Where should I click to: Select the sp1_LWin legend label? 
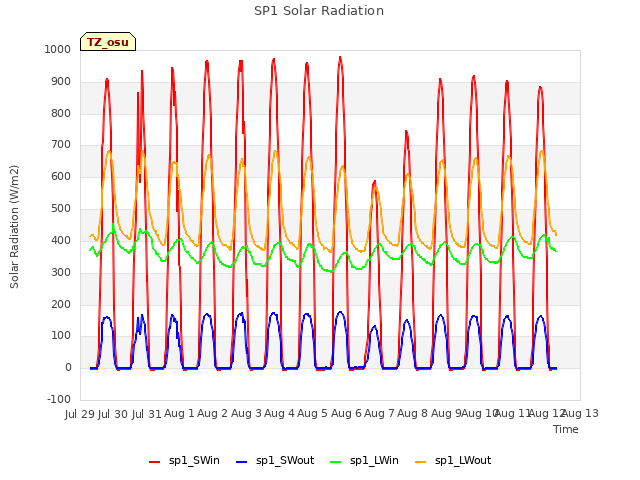374,460
